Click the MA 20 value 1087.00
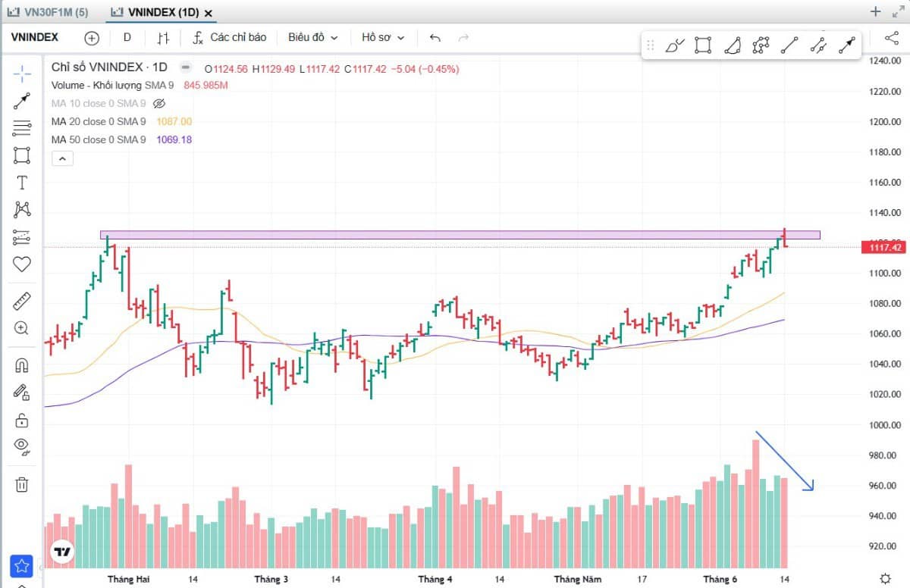 [174, 121]
